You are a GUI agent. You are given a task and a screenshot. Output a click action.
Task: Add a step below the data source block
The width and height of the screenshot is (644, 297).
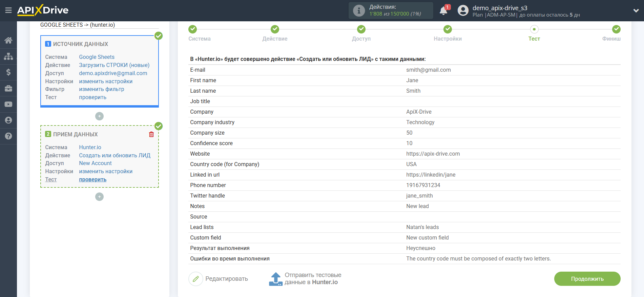pos(99,116)
